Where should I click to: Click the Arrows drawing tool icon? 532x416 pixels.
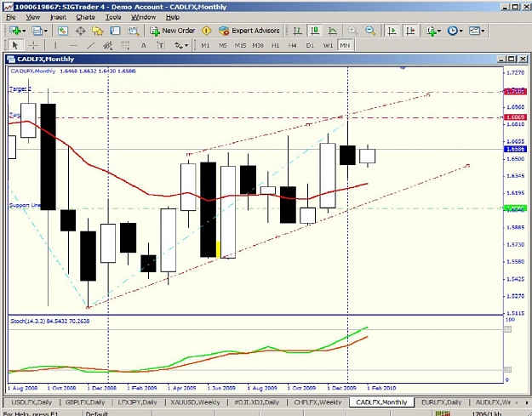179,45
